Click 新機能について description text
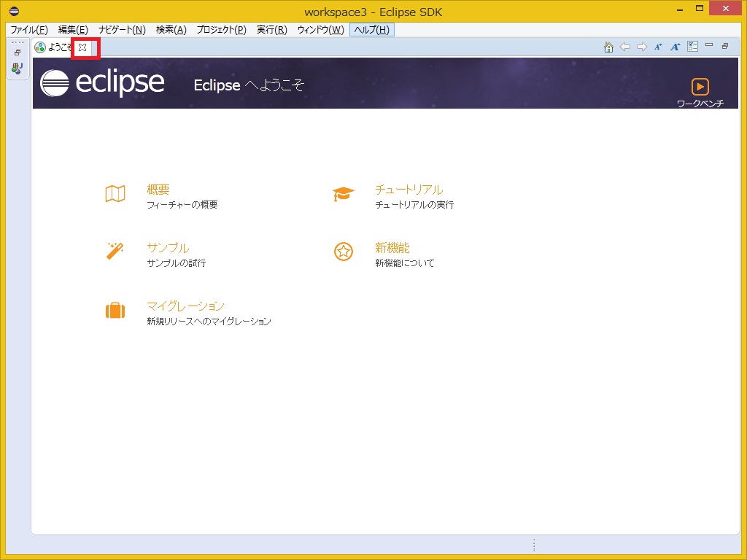Image resolution: width=747 pixels, height=560 pixels. (404, 262)
